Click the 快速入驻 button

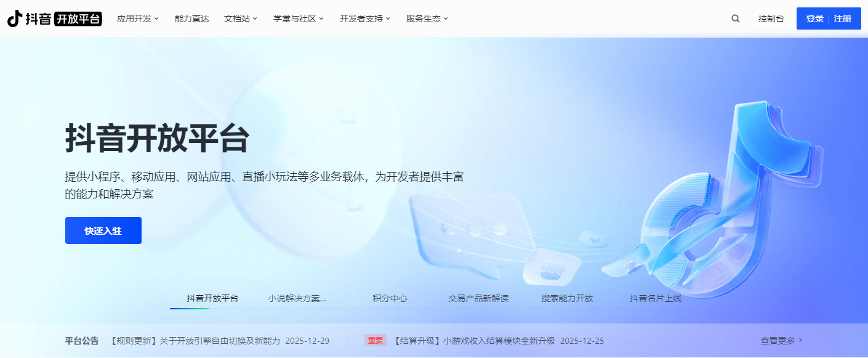click(103, 230)
